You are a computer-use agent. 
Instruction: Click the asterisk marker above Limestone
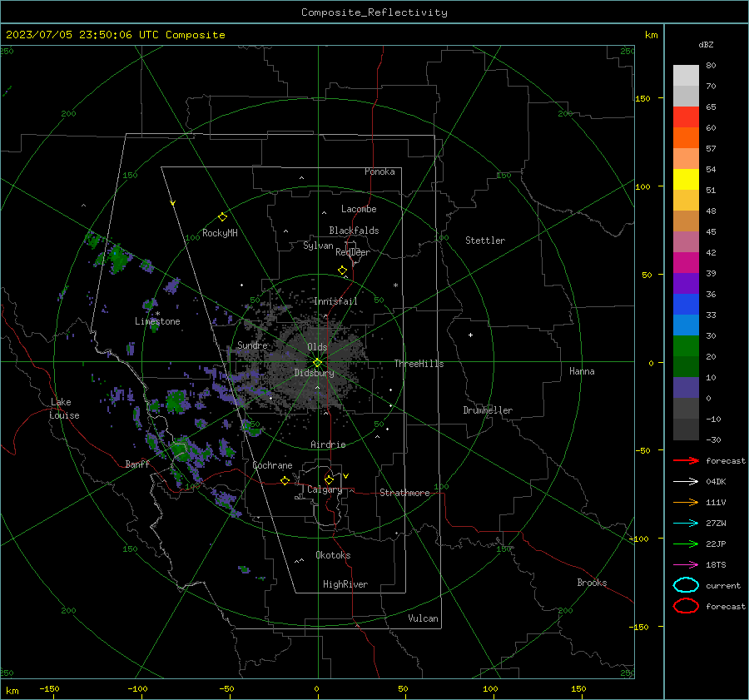click(x=157, y=314)
